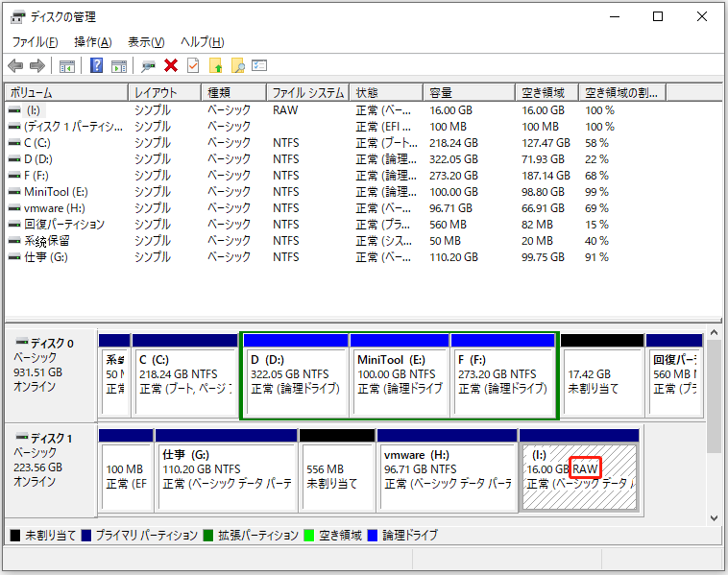Click the folder with green arrow icon
The height and width of the screenshot is (575, 728).
(215, 65)
